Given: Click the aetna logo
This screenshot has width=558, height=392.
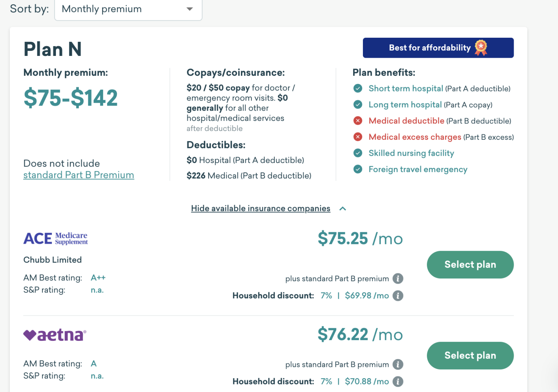Looking at the screenshot, I should (54, 335).
